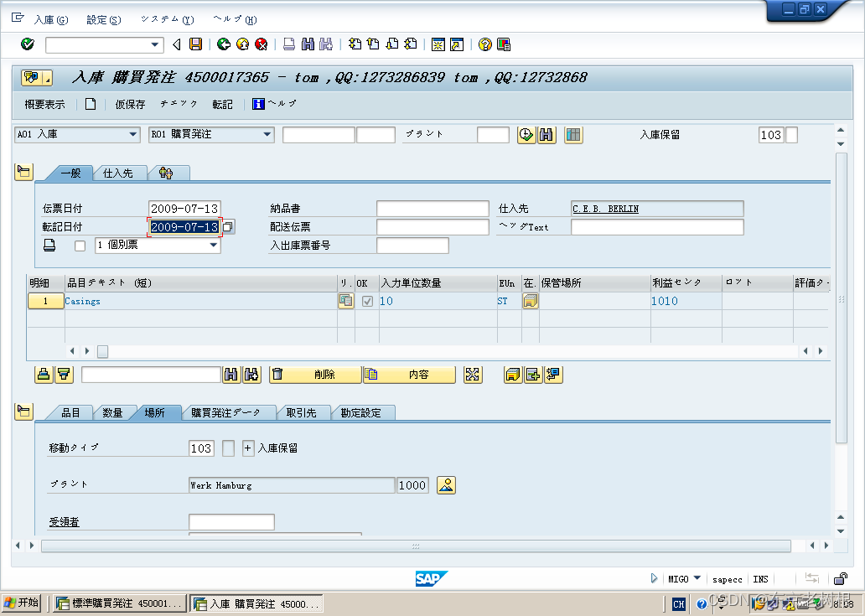
Task: Expand the status bar triangle arrow
Action: (654, 578)
